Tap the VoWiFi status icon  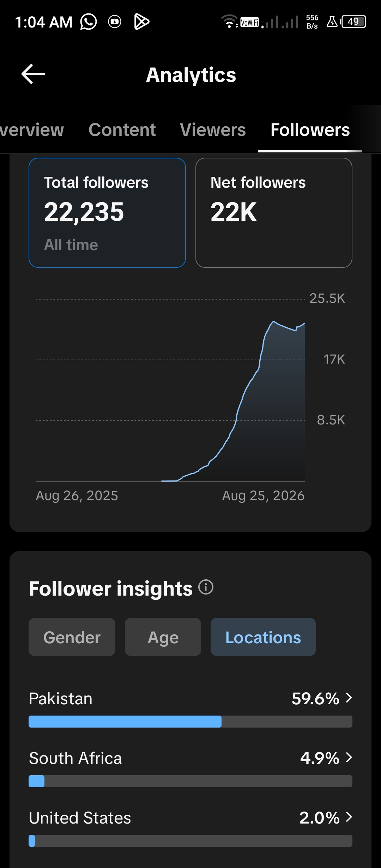(249, 22)
